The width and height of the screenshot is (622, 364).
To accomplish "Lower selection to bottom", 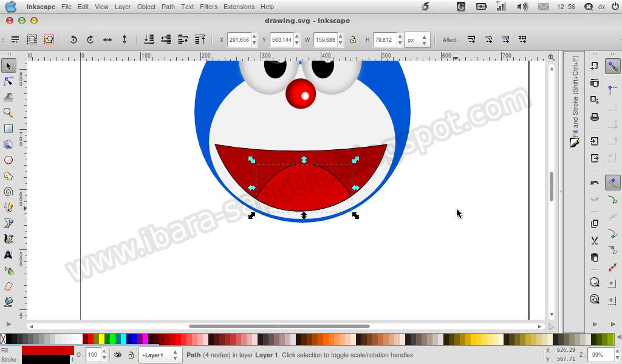I will [x=149, y=39].
